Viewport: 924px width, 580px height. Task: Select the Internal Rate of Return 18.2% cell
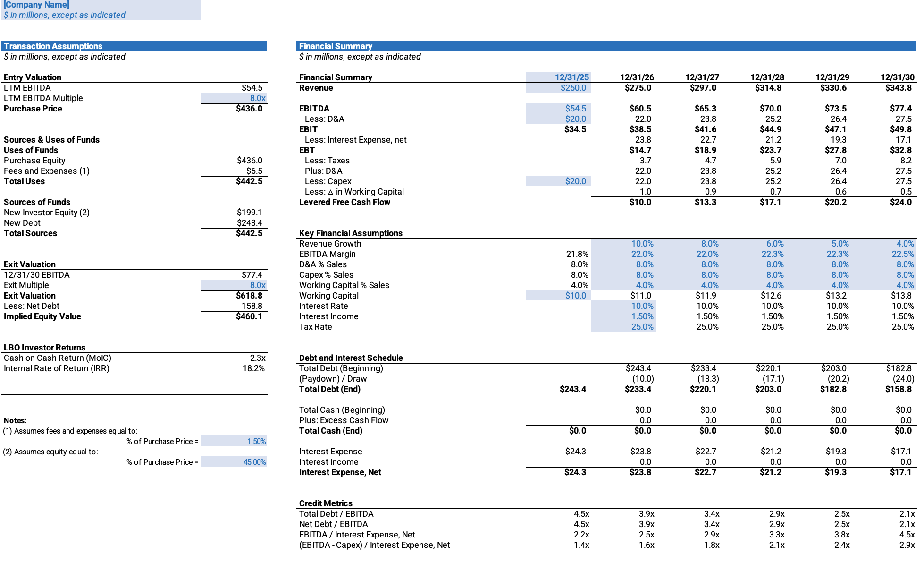point(253,368)
